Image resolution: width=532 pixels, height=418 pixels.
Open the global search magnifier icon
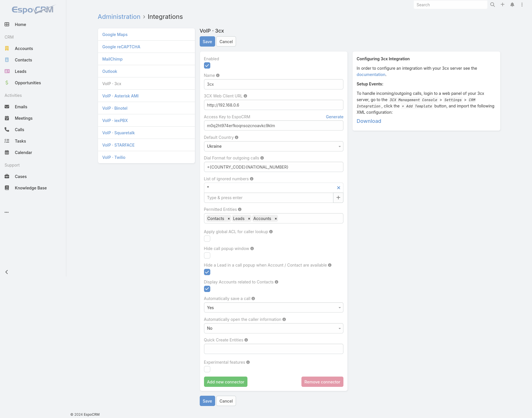493,5
